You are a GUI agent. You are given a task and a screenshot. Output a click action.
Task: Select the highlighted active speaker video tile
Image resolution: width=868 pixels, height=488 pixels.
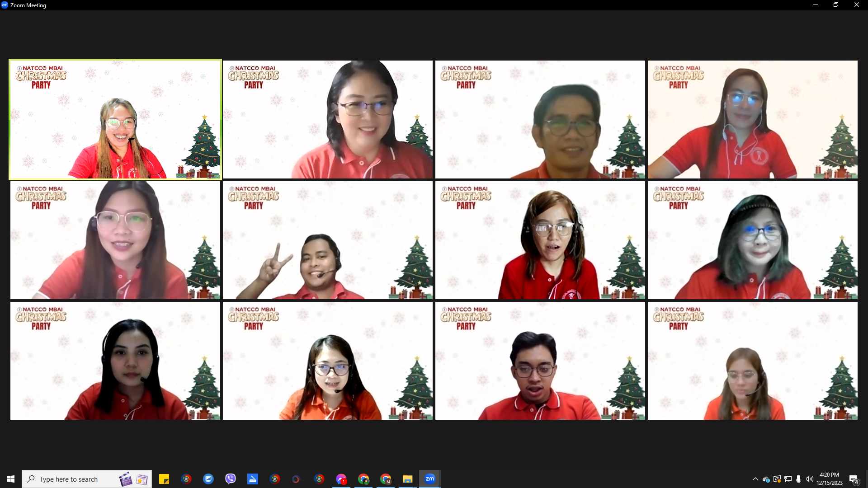tap(115, 120)
